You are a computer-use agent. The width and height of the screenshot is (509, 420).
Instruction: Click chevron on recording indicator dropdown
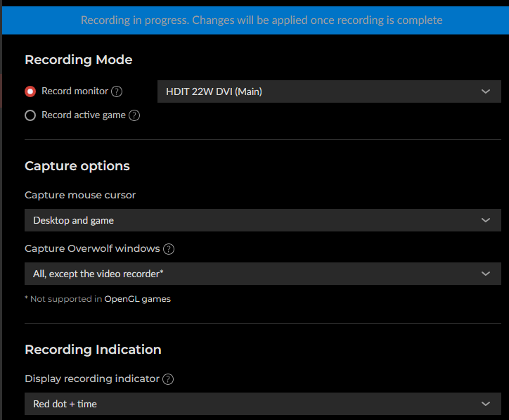point(486,404)
